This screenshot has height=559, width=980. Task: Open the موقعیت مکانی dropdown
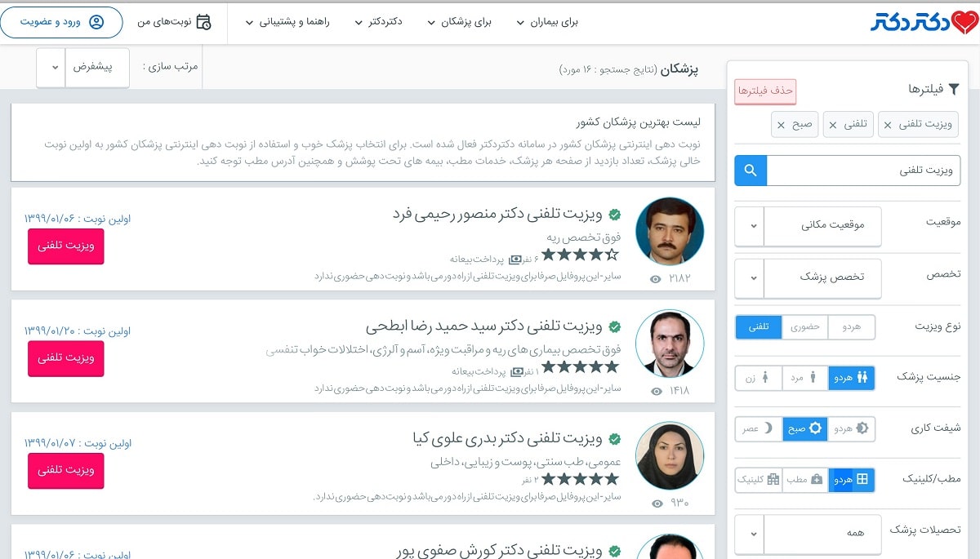click(808, 226)
